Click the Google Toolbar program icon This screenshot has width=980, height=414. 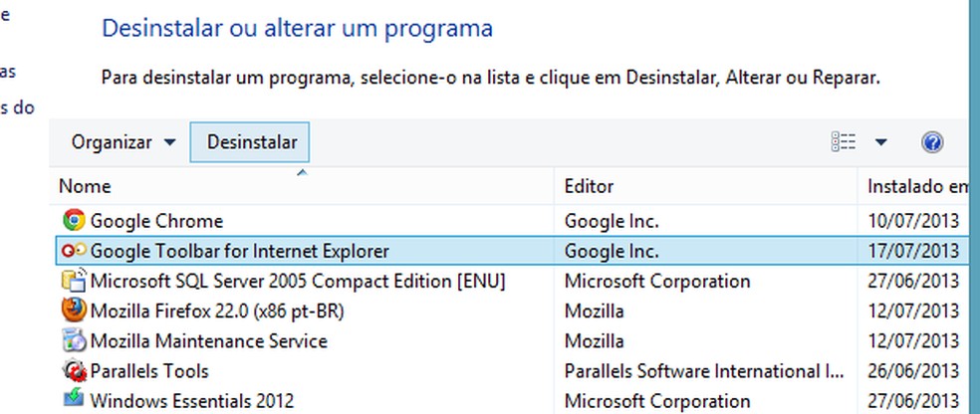pos(74,251)
